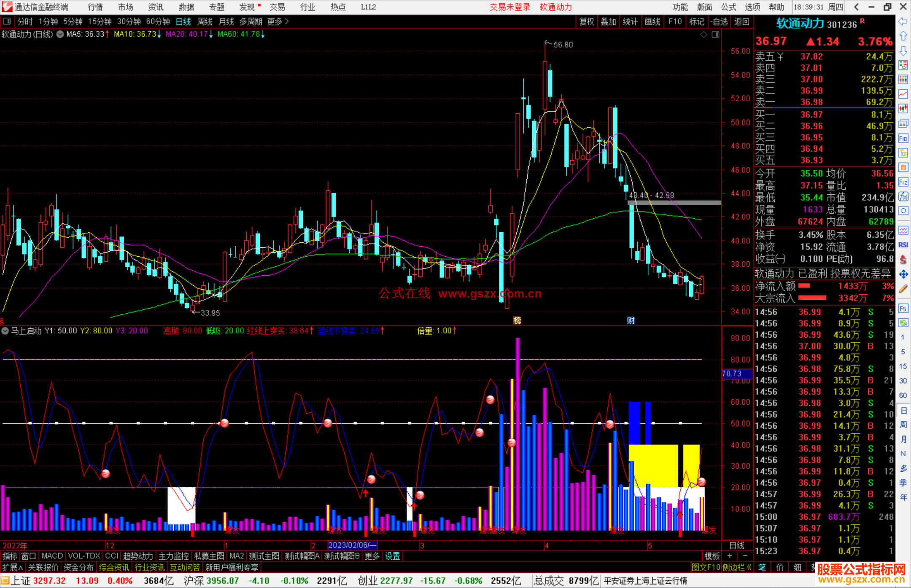Screen dimensions: 911x588
Task: Collapse the 侧边栏 sidebar panel
Action: coord(737,567)
